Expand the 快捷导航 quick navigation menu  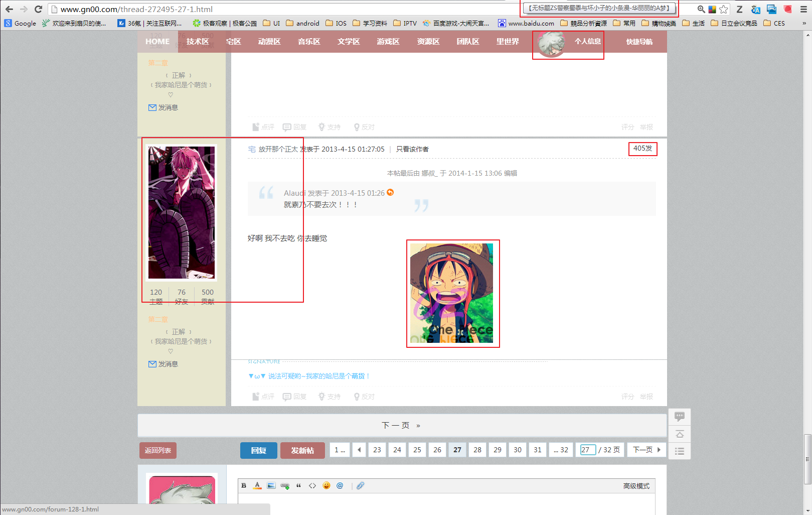pyautogui.click(x=639, y=42)
